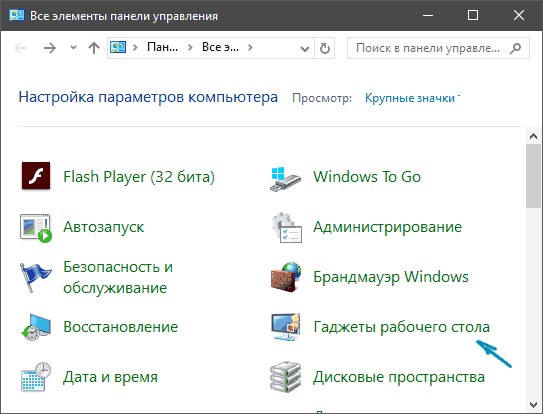Refresh the Control Panel view
543x414 pixels.
324,48
